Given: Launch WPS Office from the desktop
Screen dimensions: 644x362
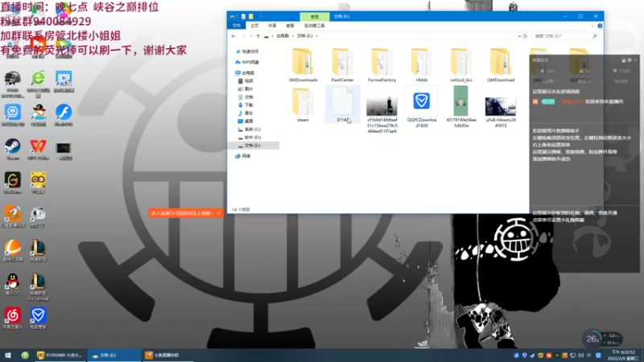Looking at the screenshot, I should click(x=38, y=149).
